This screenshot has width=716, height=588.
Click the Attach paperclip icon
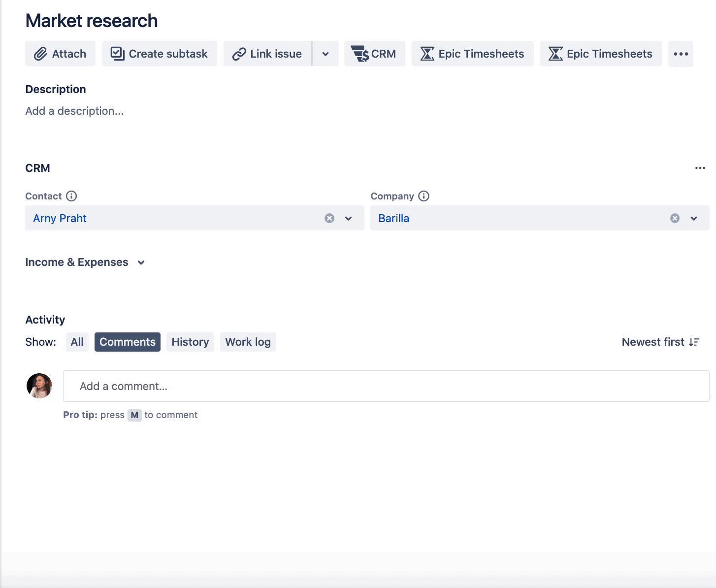41,53
